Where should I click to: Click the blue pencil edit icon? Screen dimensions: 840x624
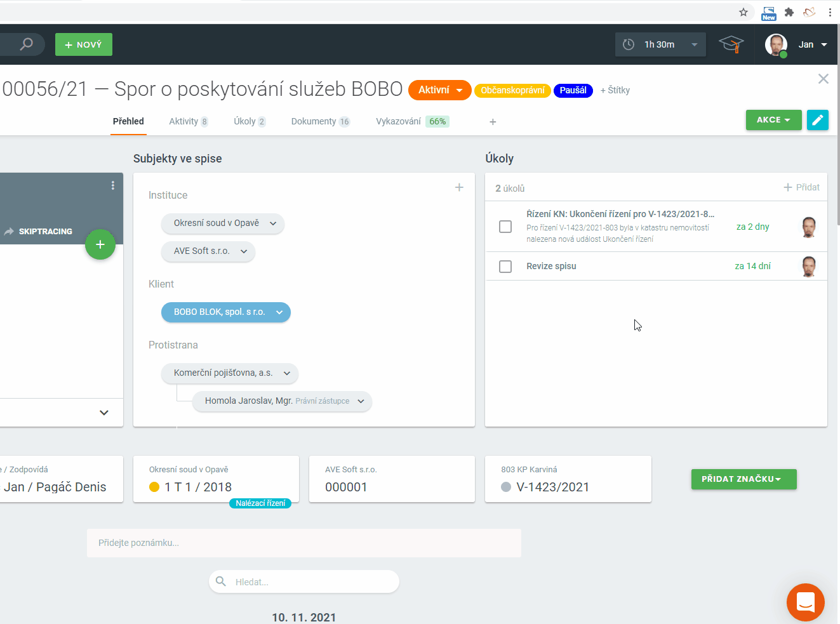[817, 120]
